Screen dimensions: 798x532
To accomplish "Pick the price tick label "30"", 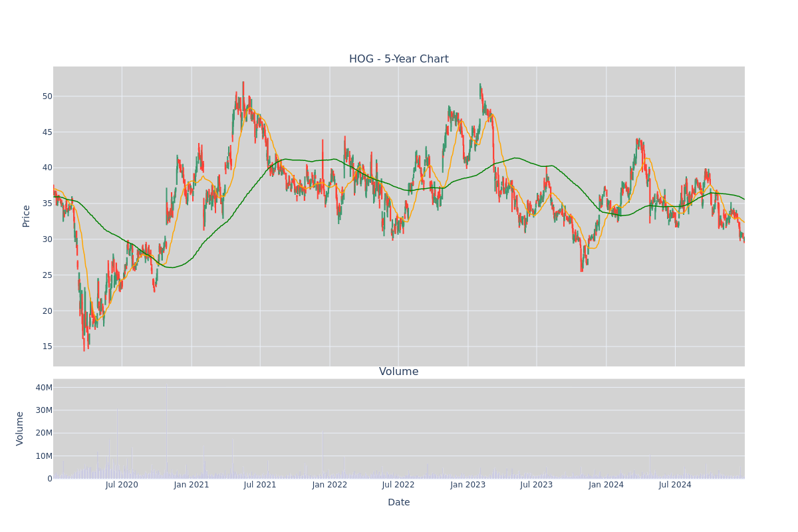I will (47, 239).
